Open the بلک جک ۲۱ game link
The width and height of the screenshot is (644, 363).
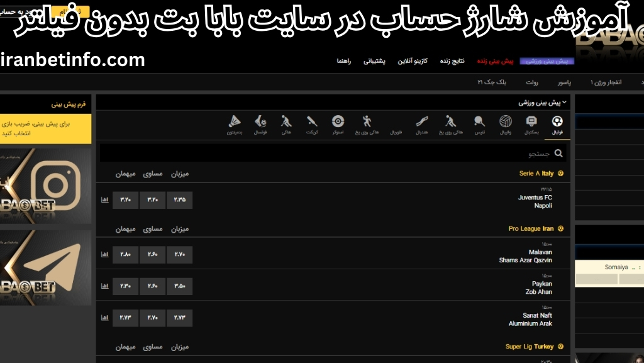492,82
